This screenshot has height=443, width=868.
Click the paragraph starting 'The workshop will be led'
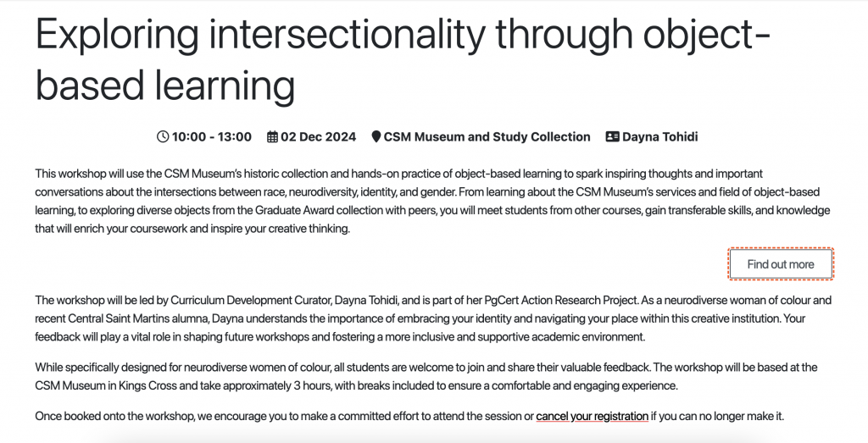tap(433, 318)
